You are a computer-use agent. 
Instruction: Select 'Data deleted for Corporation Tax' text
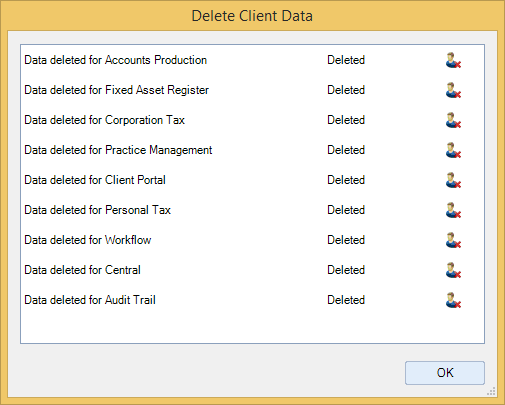pos(105,120)
